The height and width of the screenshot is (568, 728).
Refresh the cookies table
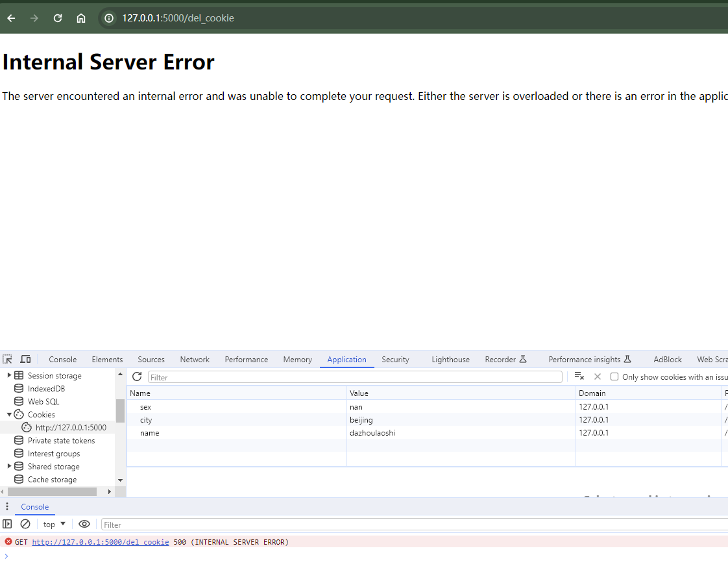click(137, 377)
